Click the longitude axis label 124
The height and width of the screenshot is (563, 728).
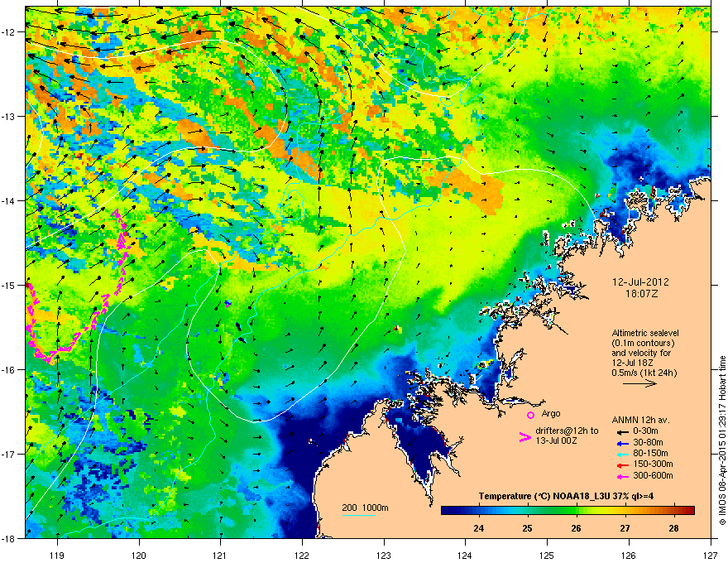(x=465, y=555)
